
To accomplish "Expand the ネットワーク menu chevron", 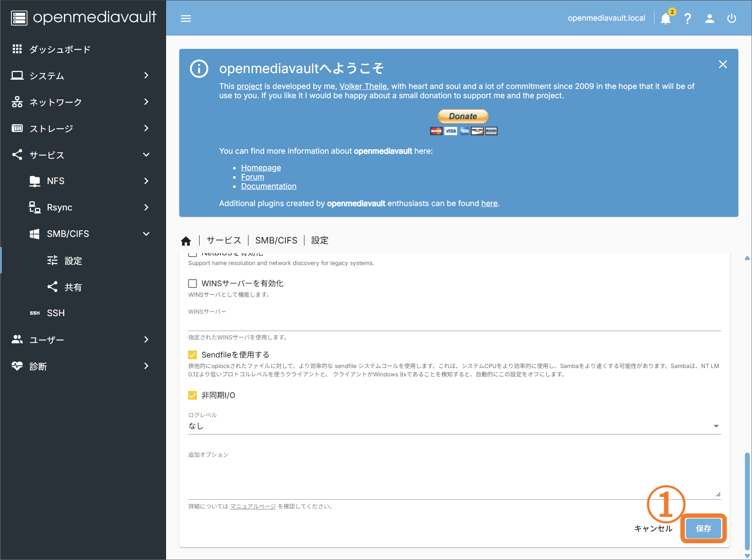I will tap(146, 102).
